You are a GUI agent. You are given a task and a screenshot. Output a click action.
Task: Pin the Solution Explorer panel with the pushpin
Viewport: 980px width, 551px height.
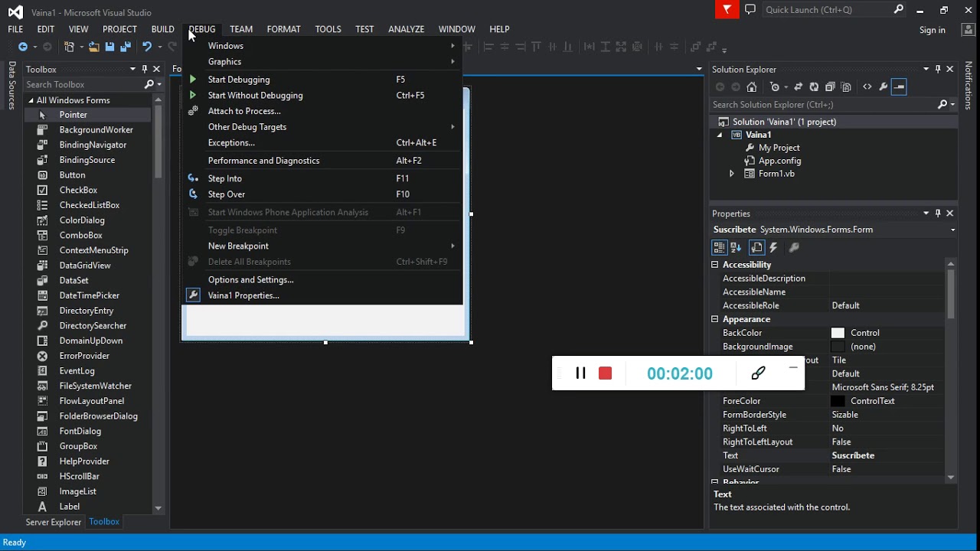938,69
